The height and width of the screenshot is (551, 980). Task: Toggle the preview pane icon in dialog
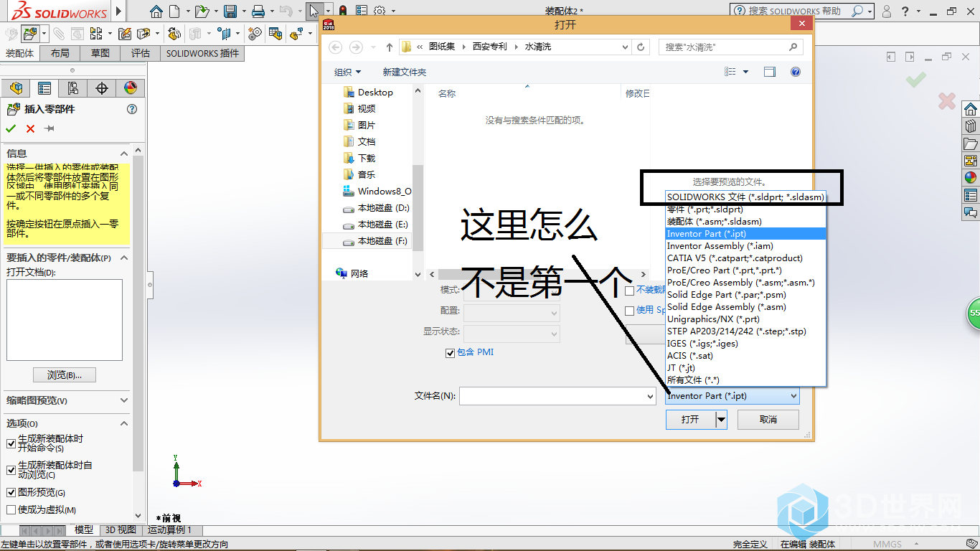pos(770,72)
